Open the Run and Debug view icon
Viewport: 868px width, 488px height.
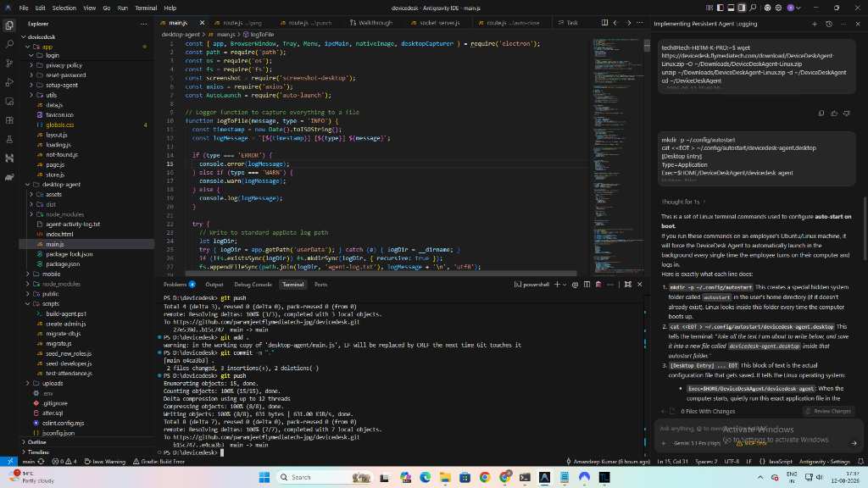pos(9,82)
